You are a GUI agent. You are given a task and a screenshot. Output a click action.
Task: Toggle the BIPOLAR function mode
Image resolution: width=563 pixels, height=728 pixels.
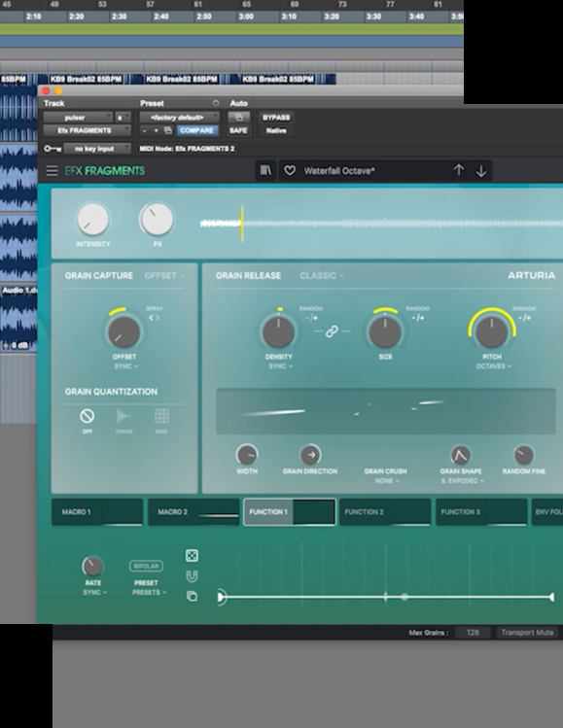pyautogui.click(x=146, y=566)
